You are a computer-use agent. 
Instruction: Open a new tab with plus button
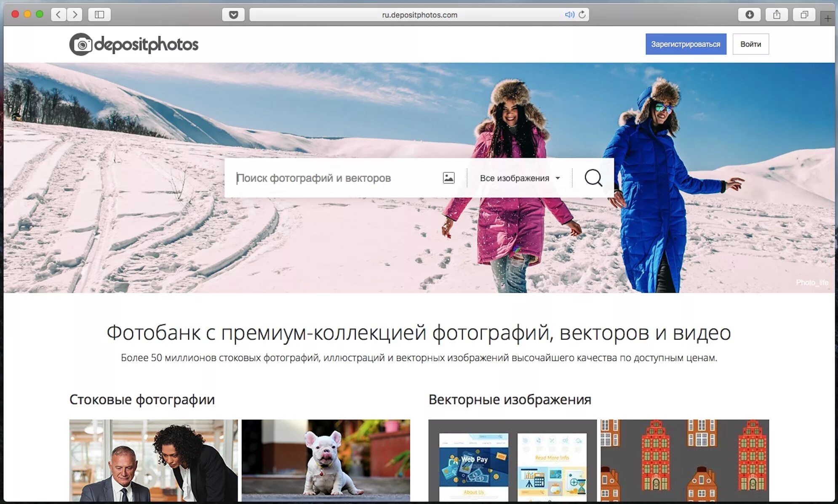[827, 19]
